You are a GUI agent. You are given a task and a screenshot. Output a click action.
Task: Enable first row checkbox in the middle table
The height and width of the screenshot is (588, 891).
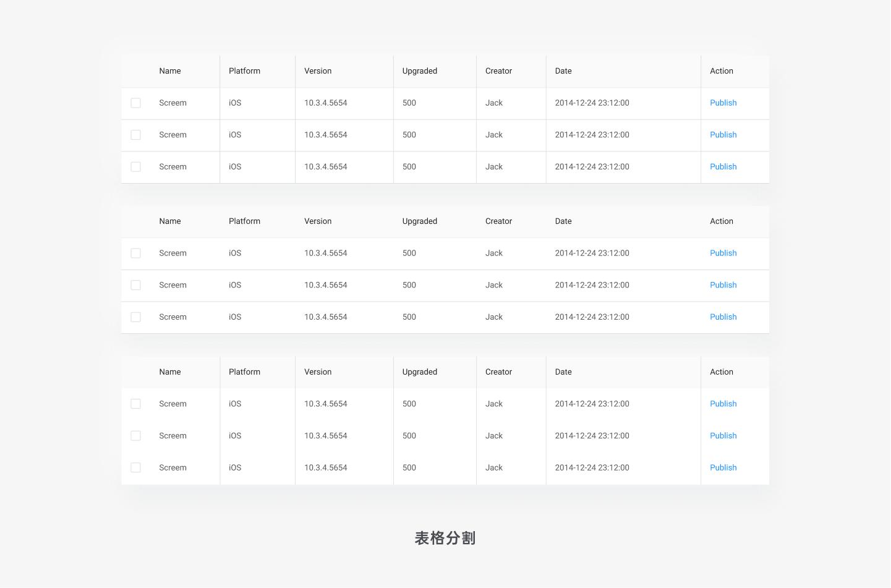135,254
